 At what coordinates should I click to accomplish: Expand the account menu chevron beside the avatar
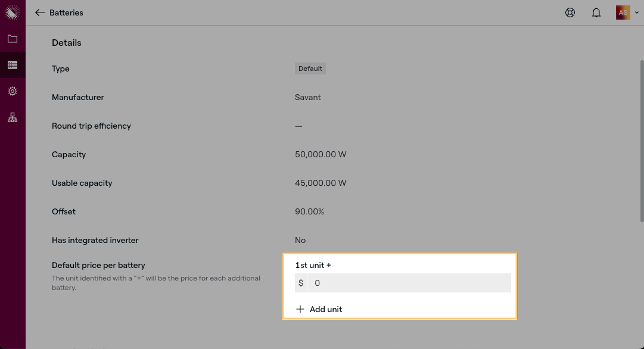click(x=637, y=13)
